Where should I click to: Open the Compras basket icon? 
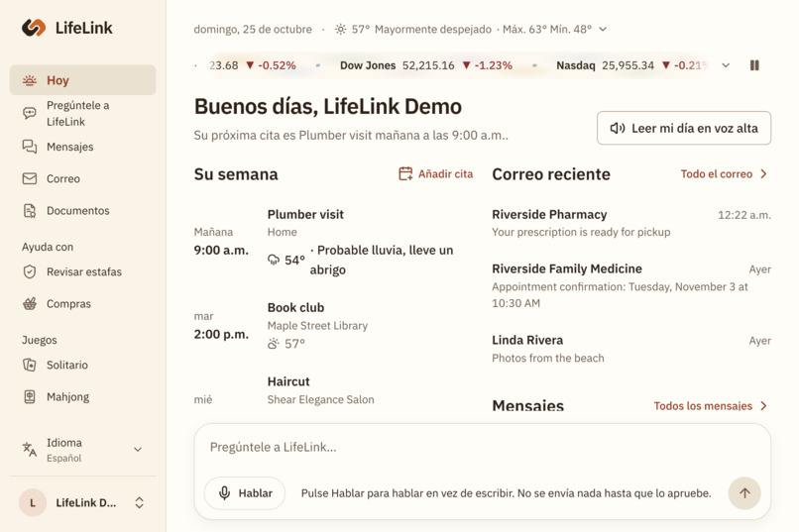[x=30, y=304]
